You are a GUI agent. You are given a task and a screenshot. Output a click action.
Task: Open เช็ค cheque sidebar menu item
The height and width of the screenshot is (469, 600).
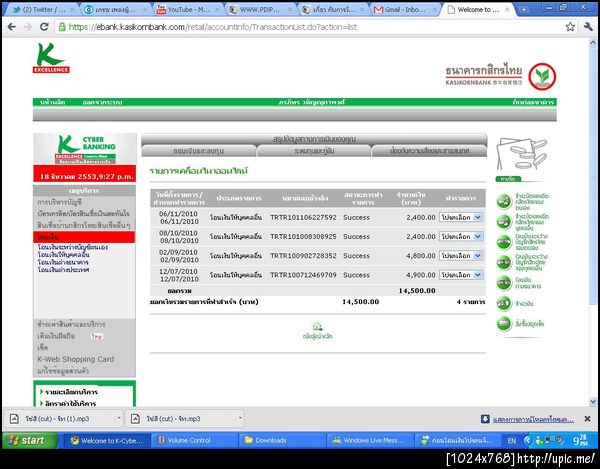42,347
